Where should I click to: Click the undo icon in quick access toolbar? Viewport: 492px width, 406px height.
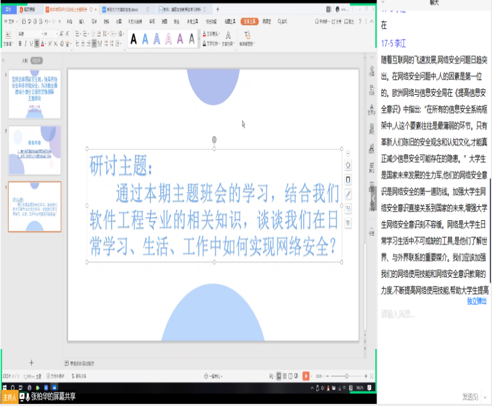[46, 22]
